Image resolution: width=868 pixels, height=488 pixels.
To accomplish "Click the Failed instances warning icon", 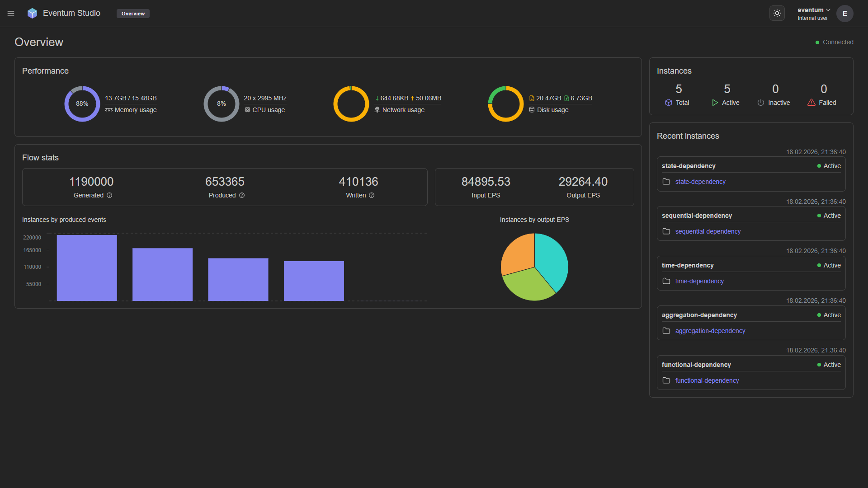I will coord(811,103).
